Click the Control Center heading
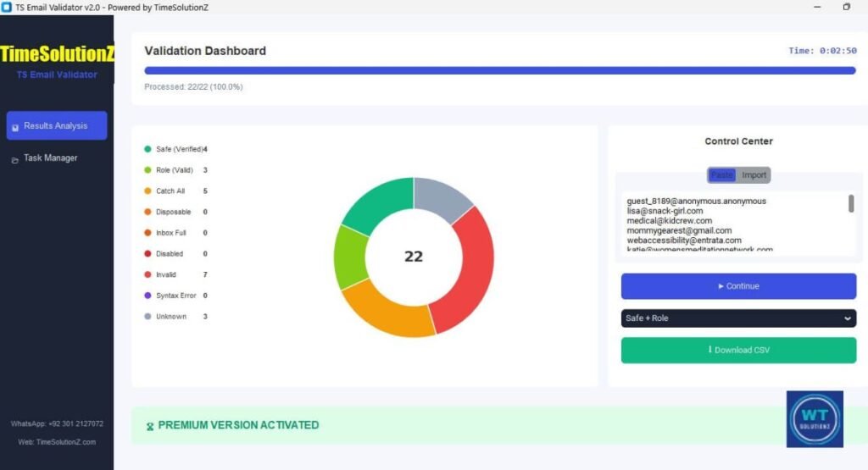The height and width of the screenshot is (470, 868). pos(738,141)
